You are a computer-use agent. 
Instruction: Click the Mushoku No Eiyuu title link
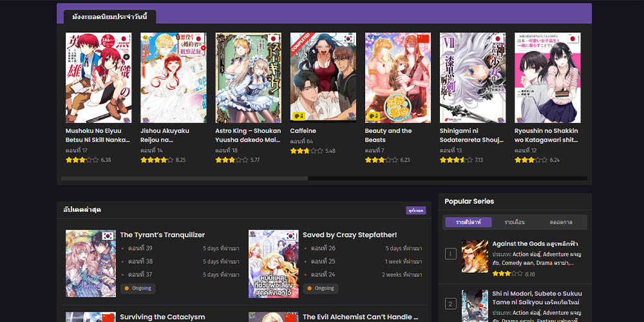tap(98, 135)
